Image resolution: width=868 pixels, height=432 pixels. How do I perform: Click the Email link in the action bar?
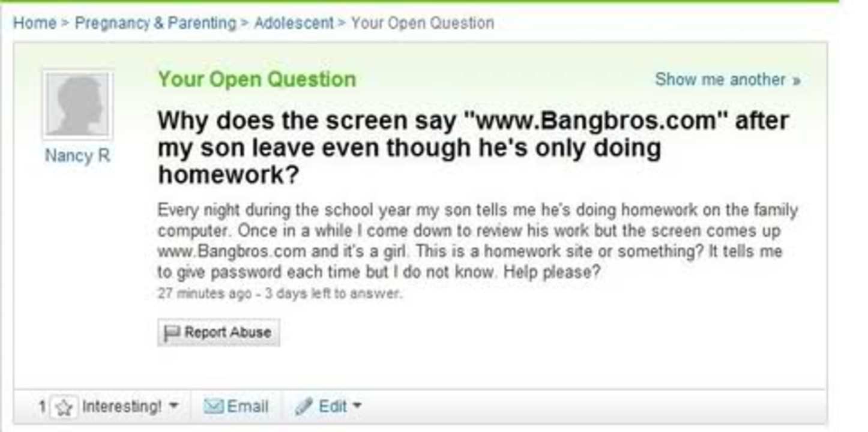click(236, 407)
